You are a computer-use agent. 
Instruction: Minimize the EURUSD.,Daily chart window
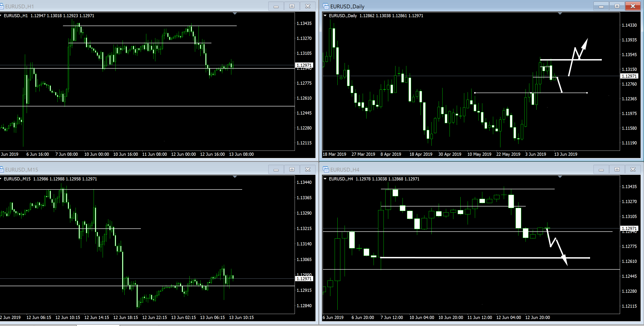pos(601,6)
